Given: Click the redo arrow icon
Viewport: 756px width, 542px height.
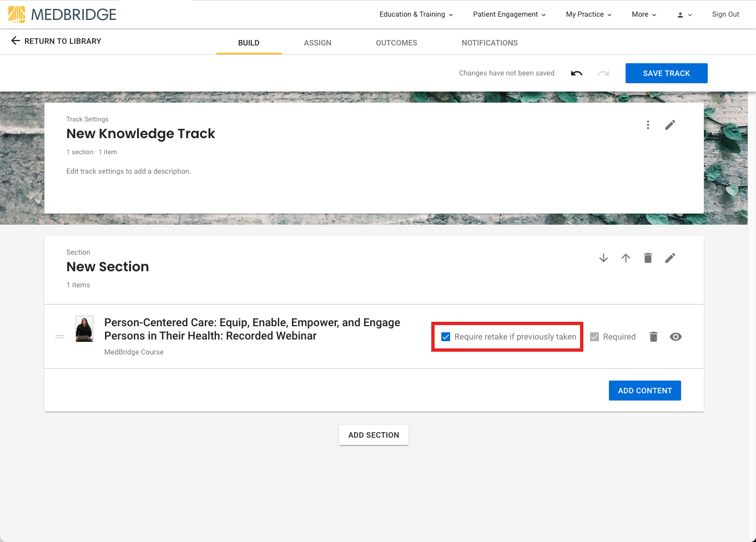Looking at the screenshot, I should click(603, 73).
